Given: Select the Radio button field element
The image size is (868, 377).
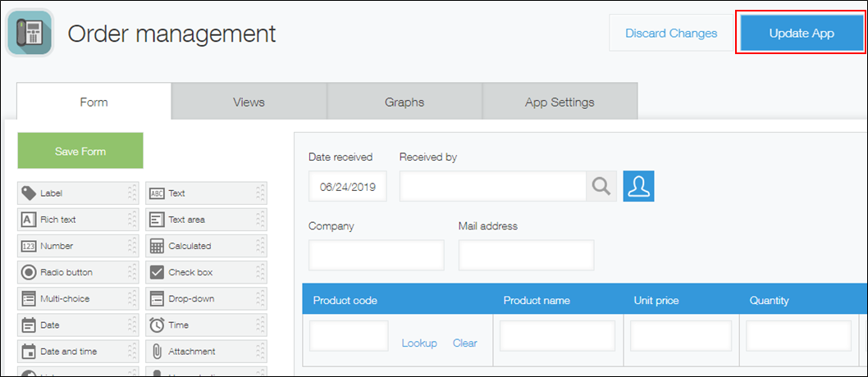Looking at the screenshot, I should click(x=74, y=272).
